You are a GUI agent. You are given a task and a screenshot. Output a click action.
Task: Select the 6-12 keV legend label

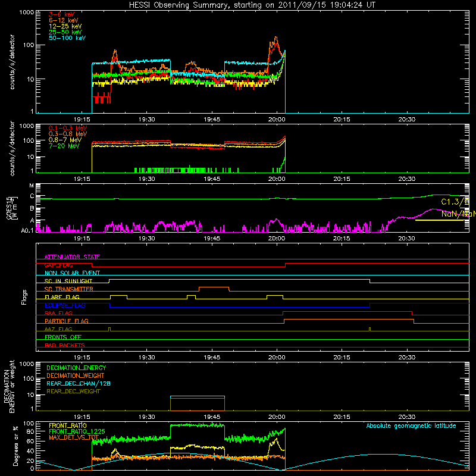[64, 20]
